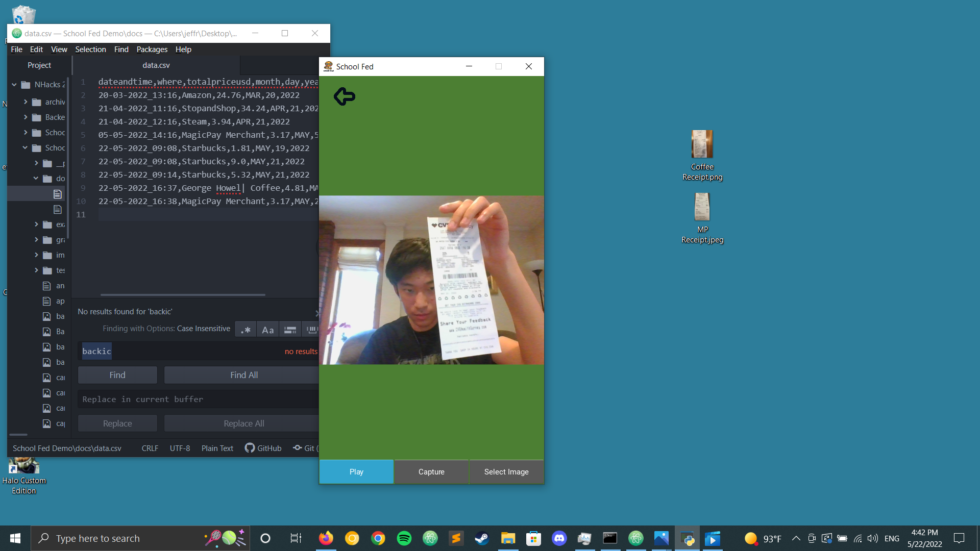Click the Select Image button

coord(506,472)
